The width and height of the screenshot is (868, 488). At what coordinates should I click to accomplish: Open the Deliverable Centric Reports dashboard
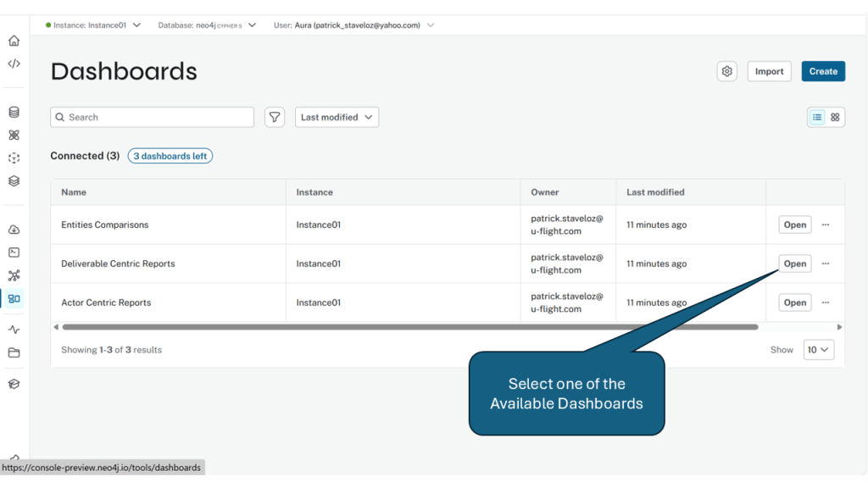tap(794, 263)
